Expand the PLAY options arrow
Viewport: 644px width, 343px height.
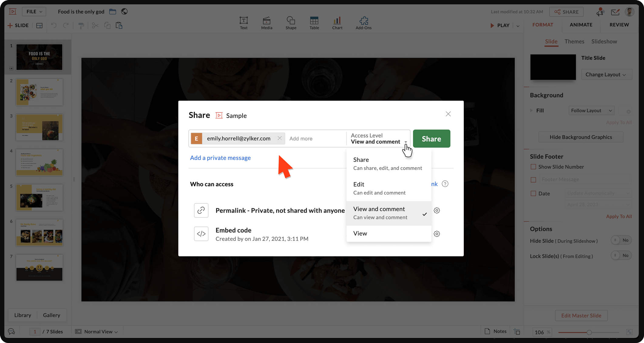(518, 26)
